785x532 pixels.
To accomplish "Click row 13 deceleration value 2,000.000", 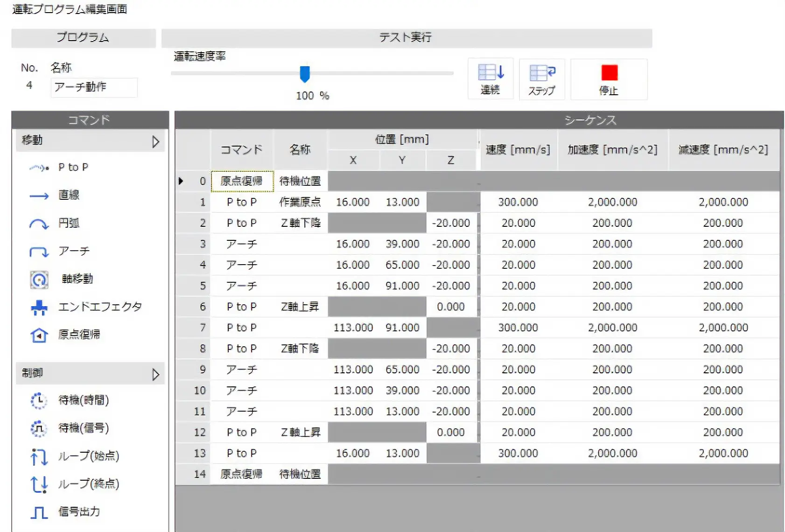I will pos(723,454).
